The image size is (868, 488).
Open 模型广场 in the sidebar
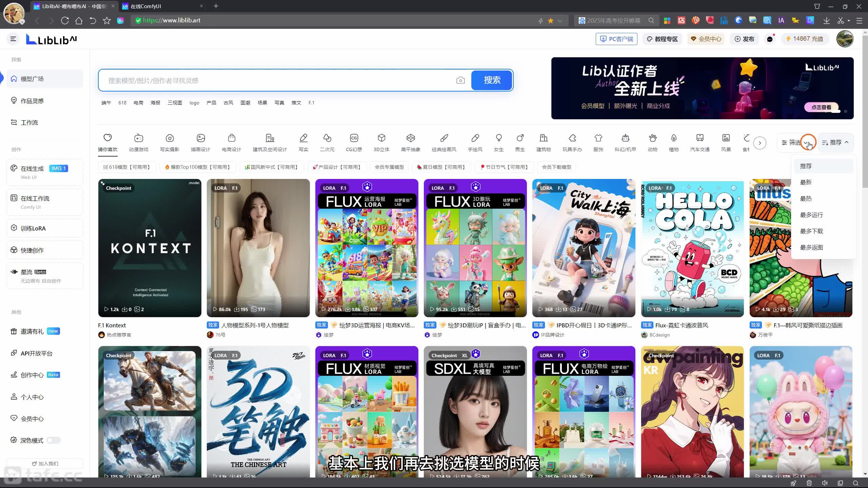point(45,79)
